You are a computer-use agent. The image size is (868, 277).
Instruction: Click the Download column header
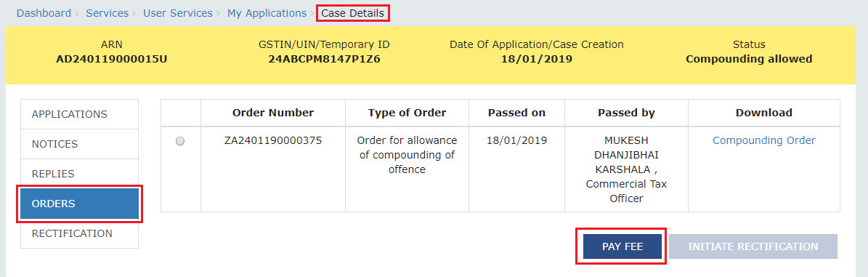click(x=763, y=113)
